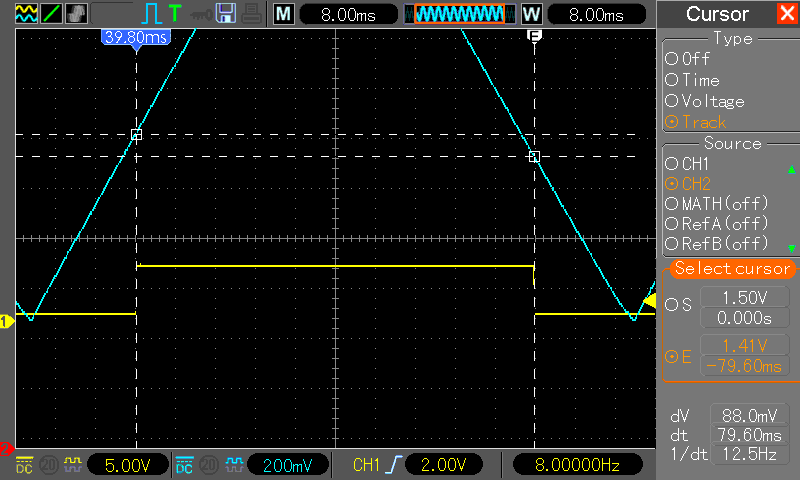Click the 1/dt 12.5Hz readout

tap(749, 454)
